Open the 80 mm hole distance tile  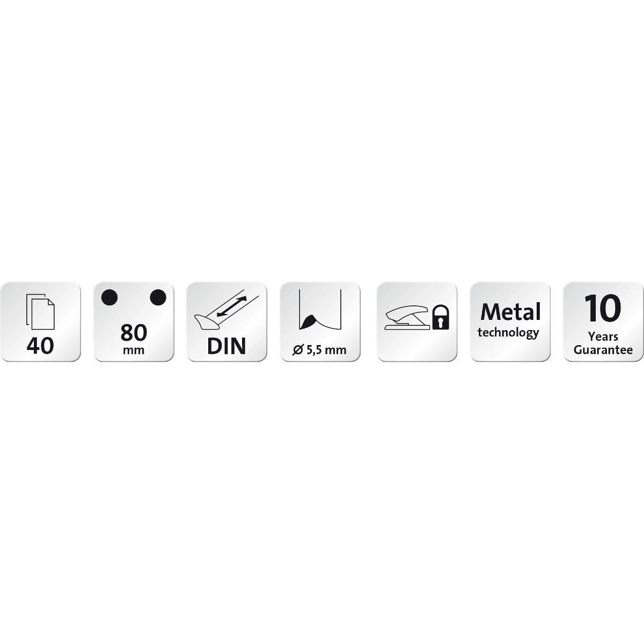click(x=134, y=322)
